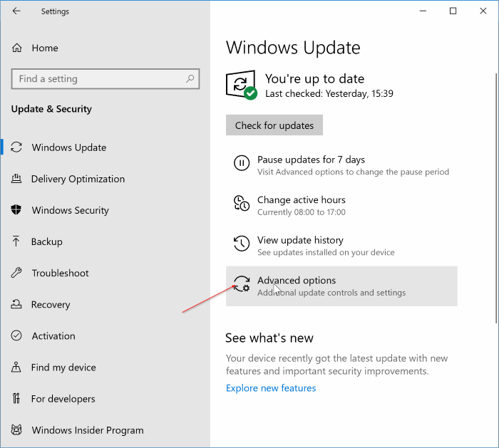Click the update status icon with green check
The width and height of the screenshot is (499, 448).
click(x=242, y=85)
